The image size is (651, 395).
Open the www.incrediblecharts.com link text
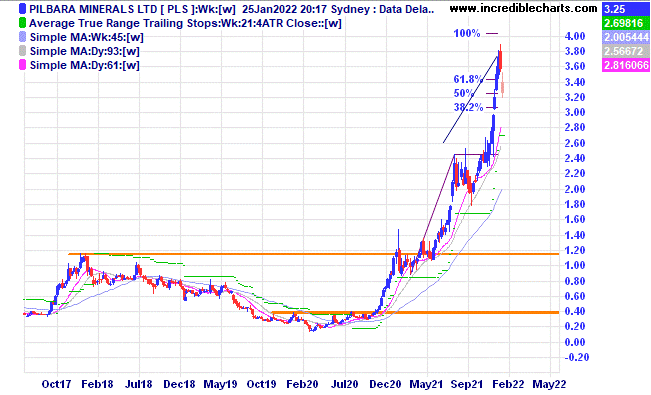(524, 8)
